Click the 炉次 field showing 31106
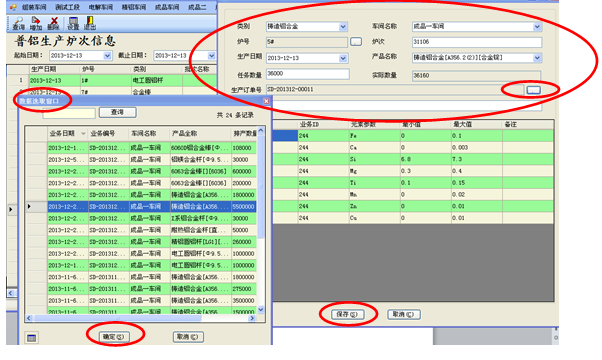602x360 pixels. point(477,42)
